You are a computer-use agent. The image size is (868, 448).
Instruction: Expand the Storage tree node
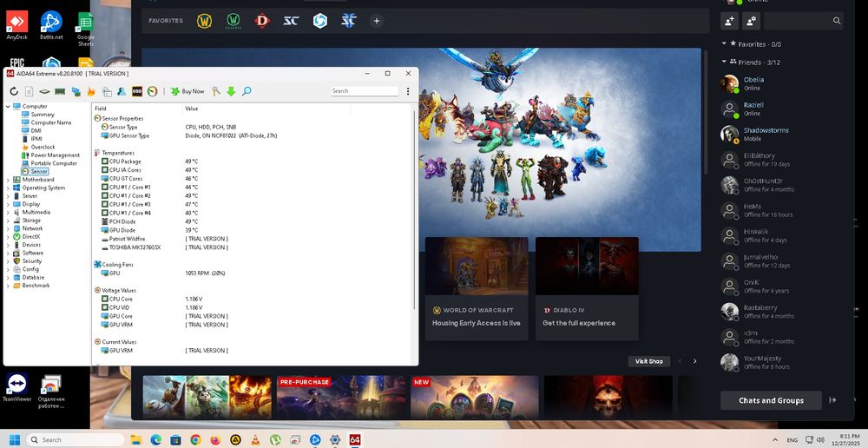tap(8, 221)
